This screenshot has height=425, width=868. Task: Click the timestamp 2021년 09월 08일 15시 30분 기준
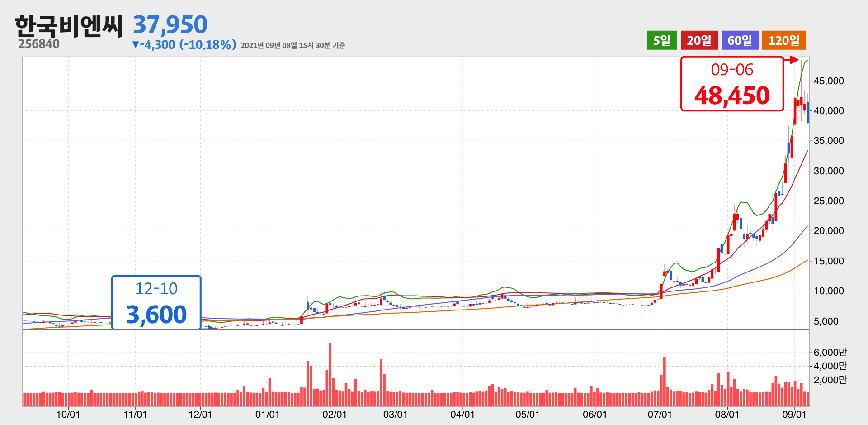pyautogui.click(x=293, y=45)
